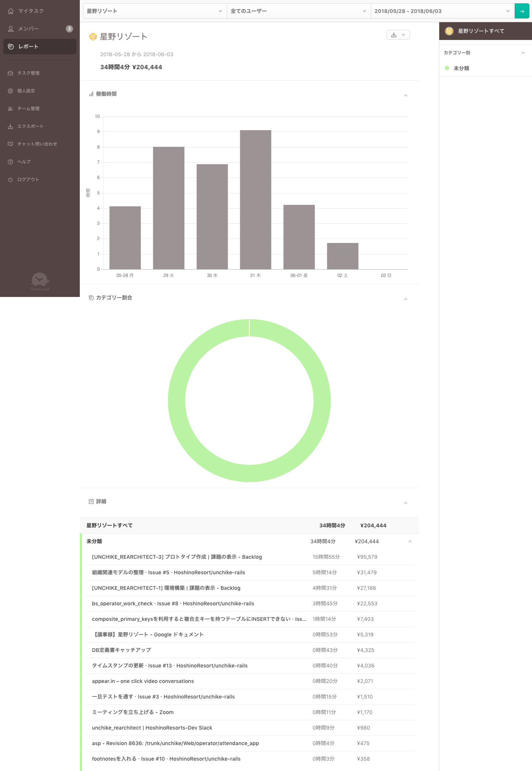Click the inbox icon beside タスク管理
532x771 pixels.
10,73
